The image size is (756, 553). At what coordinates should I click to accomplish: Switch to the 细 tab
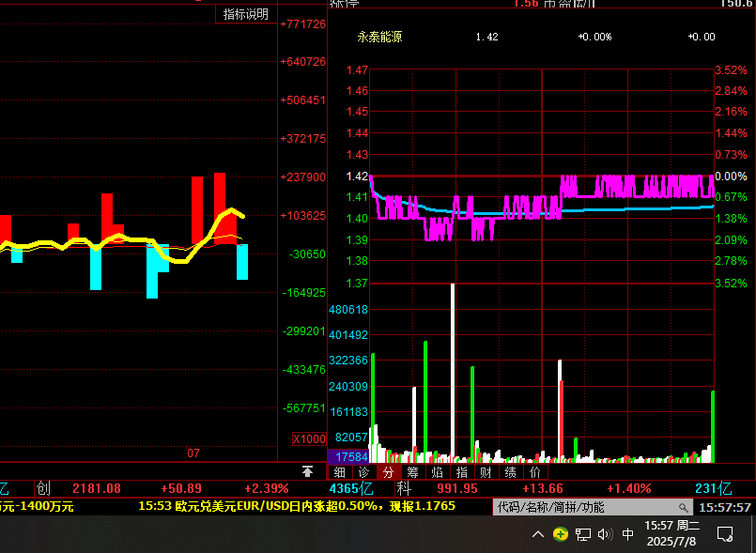pos(339,472)
